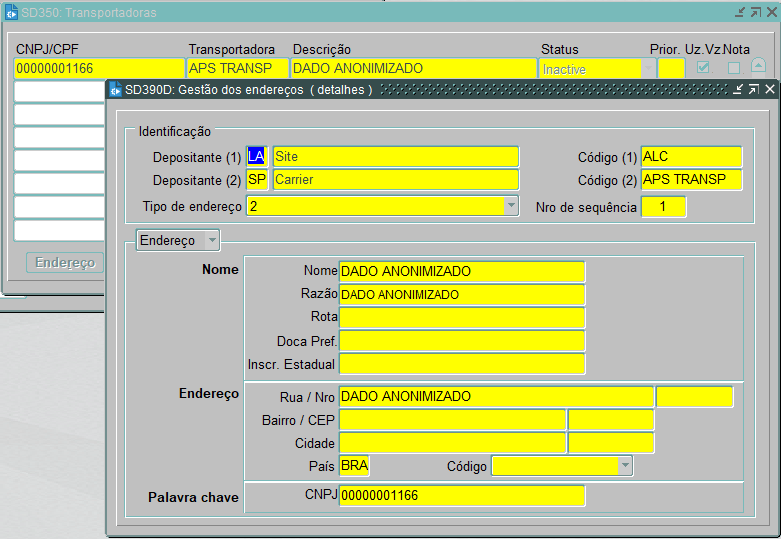The height and width of the screenshot is (539, 781).
Task: Click the Nro de sequência field
Action: [663, 207]
